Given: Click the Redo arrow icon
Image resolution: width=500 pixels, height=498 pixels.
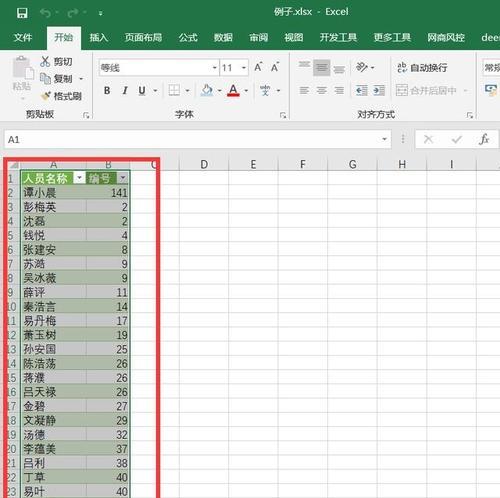Looking at the screenshot, I should [x=73, y=13].
